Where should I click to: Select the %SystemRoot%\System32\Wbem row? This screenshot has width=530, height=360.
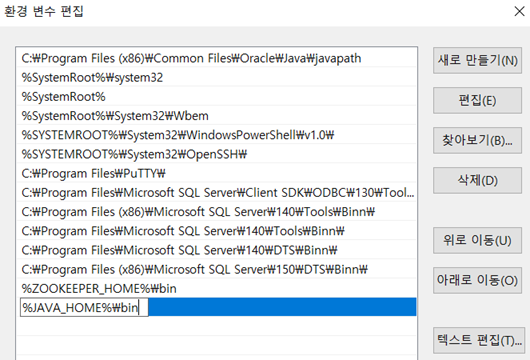[x=216, y=116]
